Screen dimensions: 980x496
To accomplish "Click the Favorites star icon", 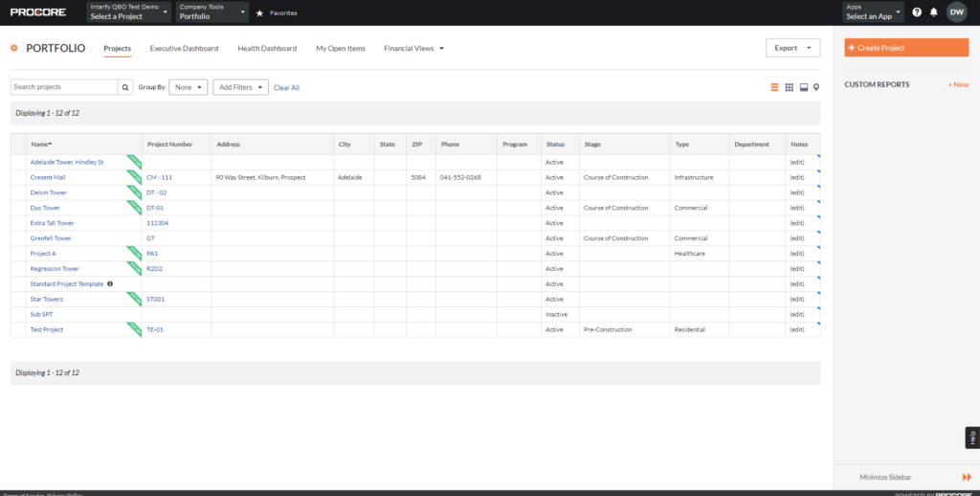I will click(x=259, y=13).
